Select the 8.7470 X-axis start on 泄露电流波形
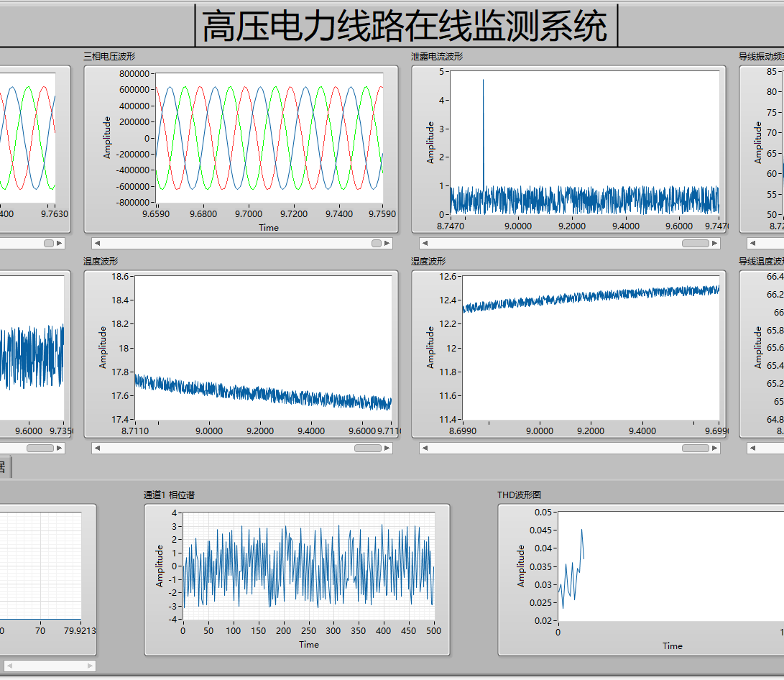The width and height of the screenshot is (784, 680). click(x=451, y=226)
